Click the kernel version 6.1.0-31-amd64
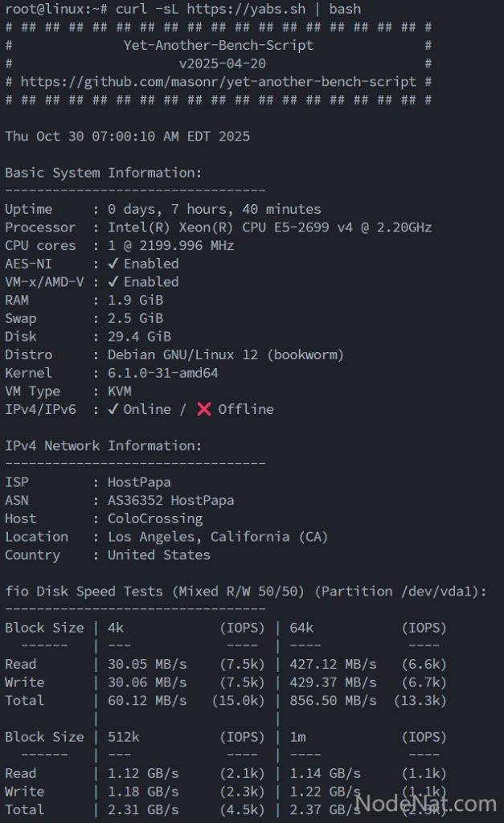The height and width of the screenshot is (823, 504). pos(163,373)
